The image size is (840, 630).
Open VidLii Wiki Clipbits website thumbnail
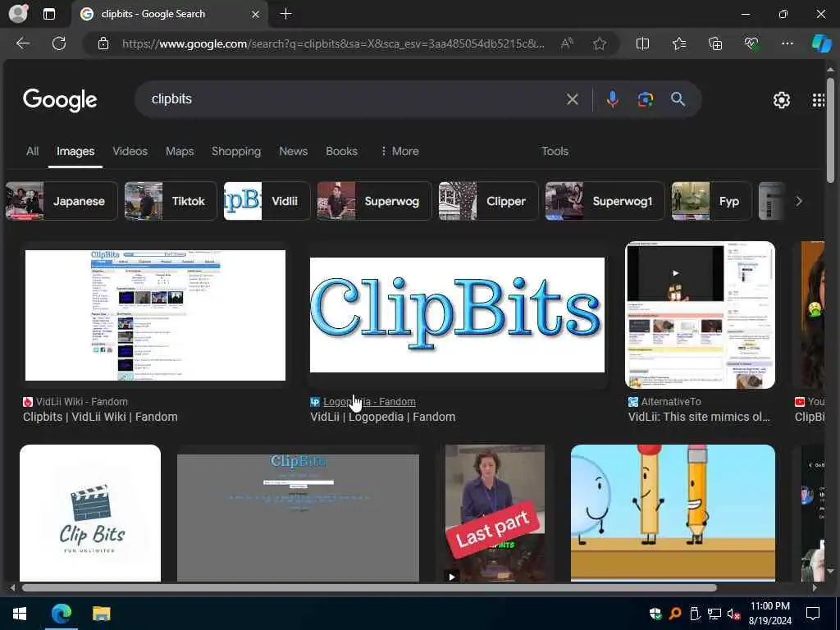155,315
